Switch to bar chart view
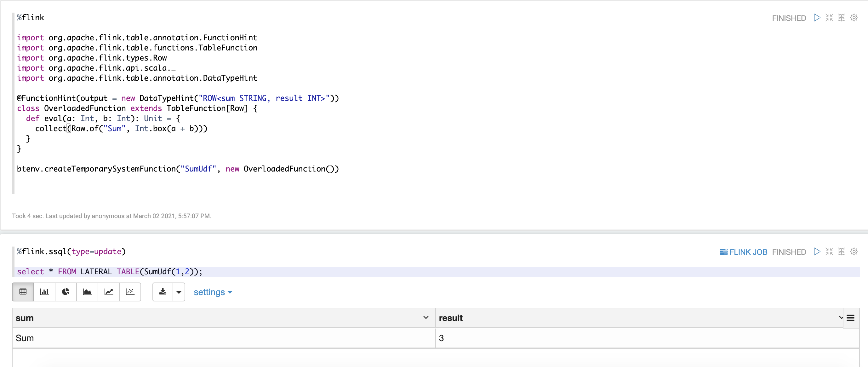Screen dimensions: 868x367 coord(44,292)
